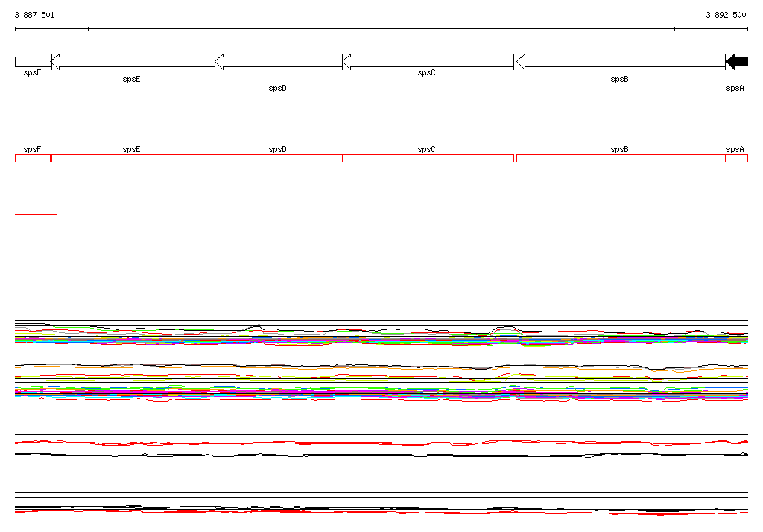Click spsD label above red box
Viewport: 763px width, 532px height.
click(277, 150)
